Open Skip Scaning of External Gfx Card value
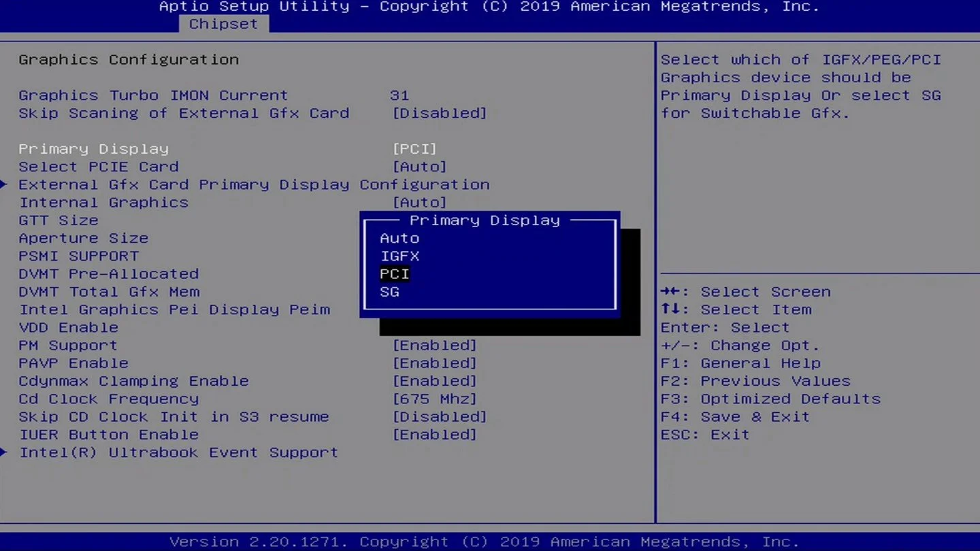The image size is (980, 551). [440, 113]
